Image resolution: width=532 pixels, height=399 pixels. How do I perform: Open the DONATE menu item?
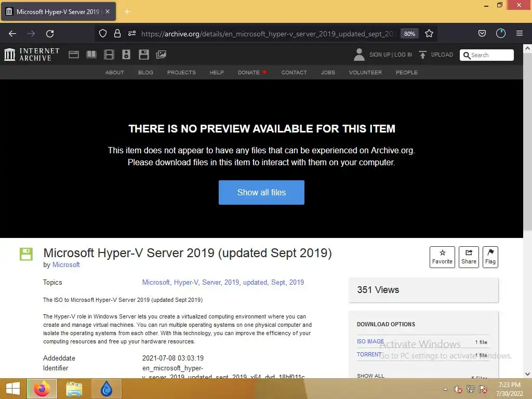coord(252,73)
